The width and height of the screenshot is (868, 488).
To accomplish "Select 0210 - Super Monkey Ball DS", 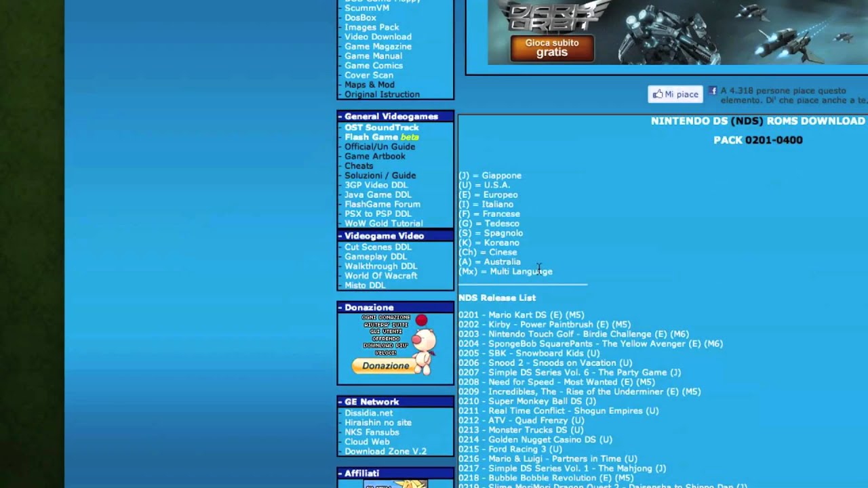I will click(x=527, y=401).
